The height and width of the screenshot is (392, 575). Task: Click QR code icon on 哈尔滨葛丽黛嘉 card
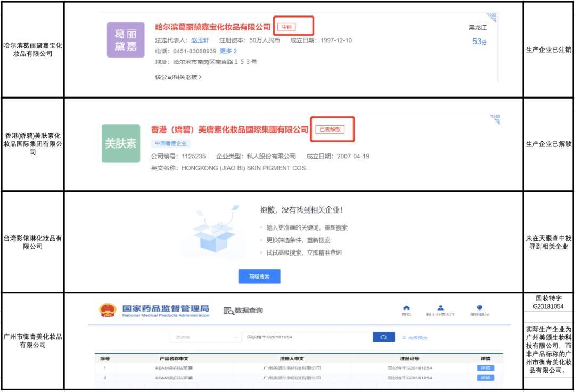(492, 17)
